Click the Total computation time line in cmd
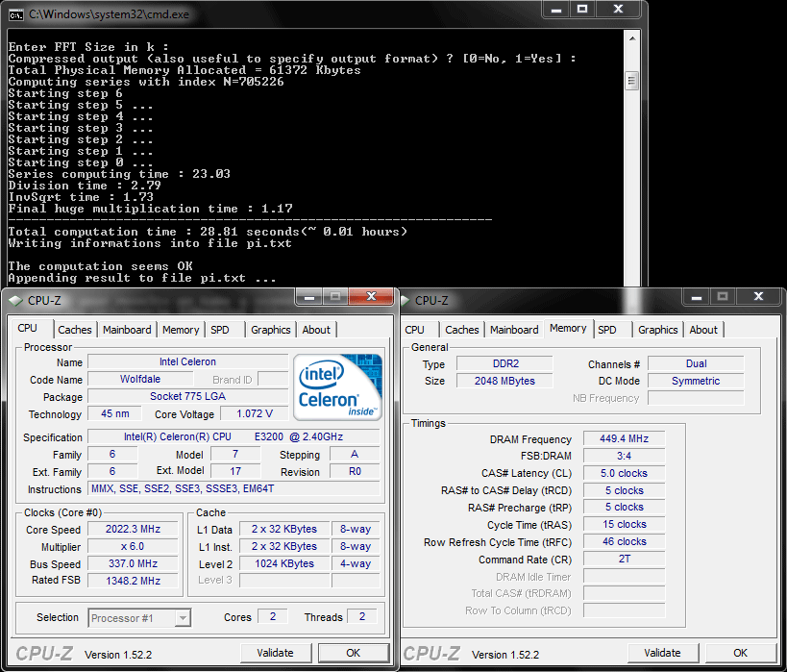Screen dimensions: 787x672 (x=208, y=232)
